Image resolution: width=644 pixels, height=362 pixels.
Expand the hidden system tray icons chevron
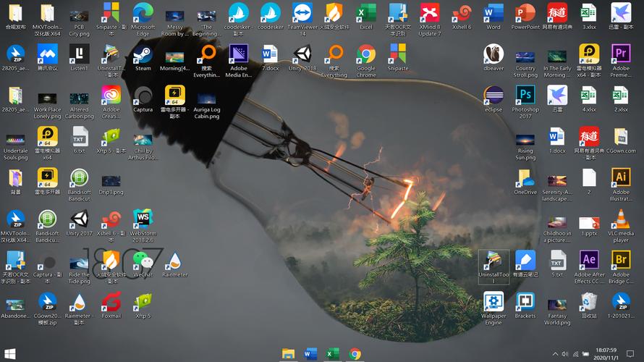coord(556,354)
